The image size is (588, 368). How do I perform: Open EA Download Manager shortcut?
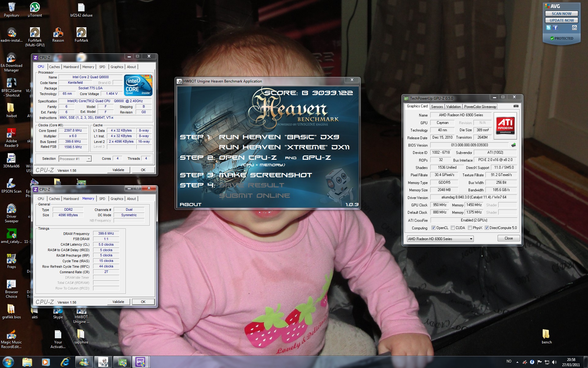point(12,62)
